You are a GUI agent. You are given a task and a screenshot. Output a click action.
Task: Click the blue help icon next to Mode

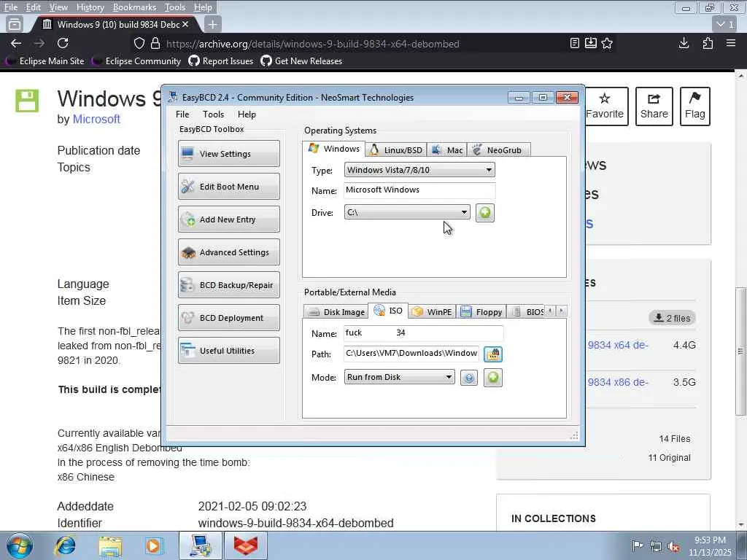point(469,378)
